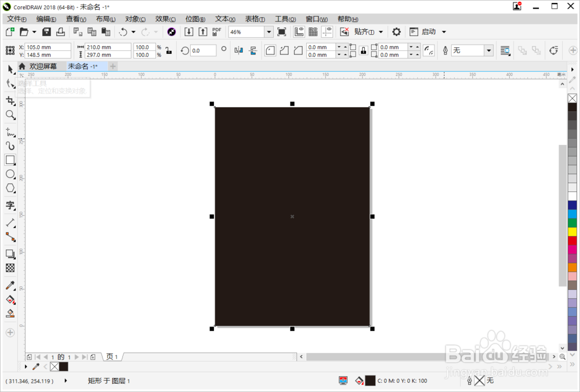
Task: Open the Bitmaps menu
Action: [195, 19]
